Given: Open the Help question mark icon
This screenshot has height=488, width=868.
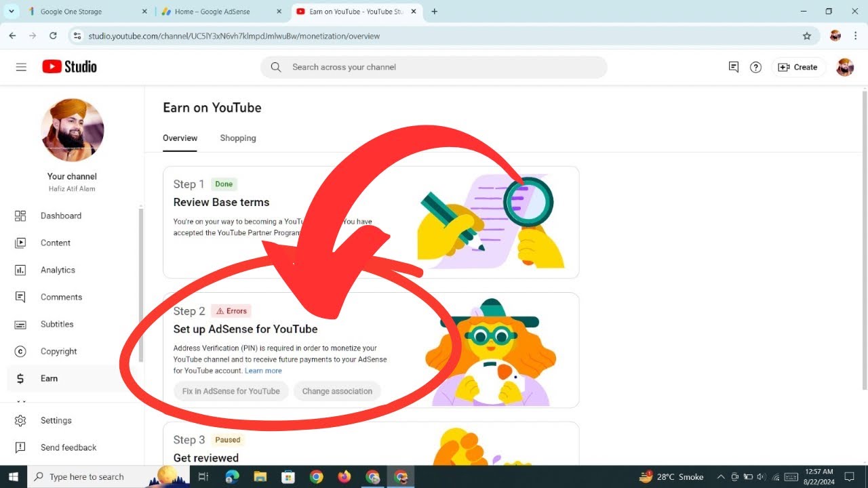Looking at the screenshot, I should point(755,67).
